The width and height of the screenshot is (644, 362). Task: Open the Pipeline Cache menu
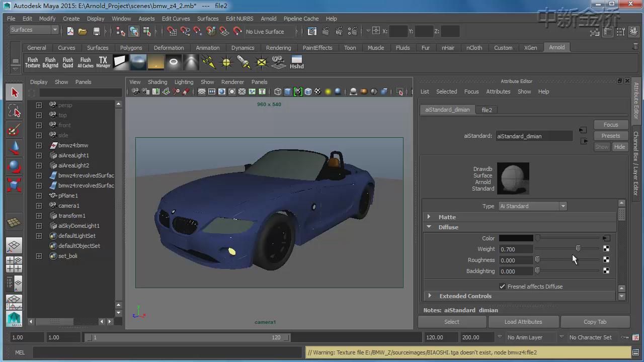point(301,19)
